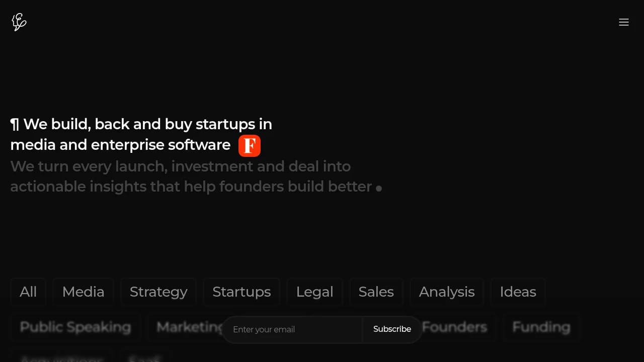Click the Public Speaking tag

(x=75, y=327)
